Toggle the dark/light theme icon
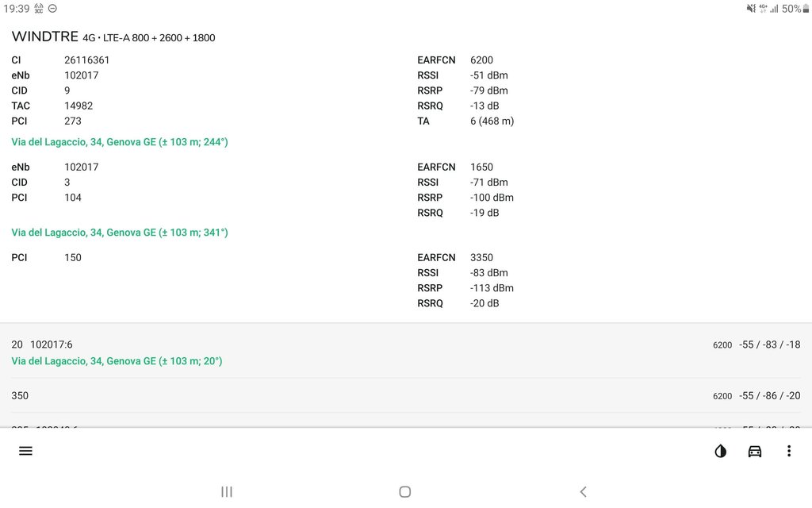 [x=720, y=451]
